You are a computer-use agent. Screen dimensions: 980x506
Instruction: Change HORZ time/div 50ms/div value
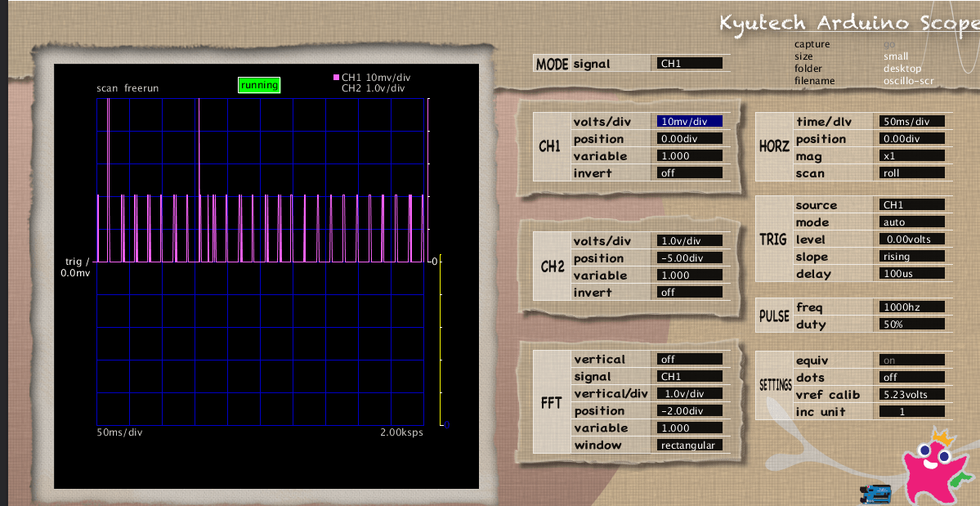(x=912, y=121)
